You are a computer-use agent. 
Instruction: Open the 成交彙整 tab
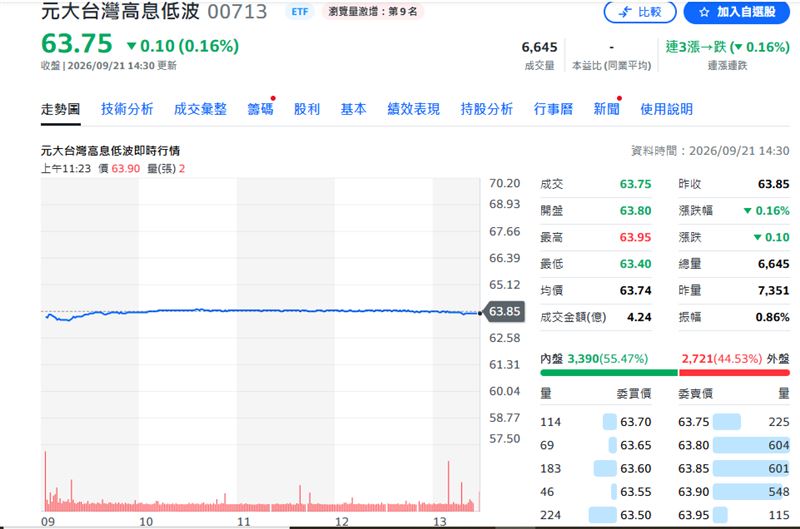point(200,109)
